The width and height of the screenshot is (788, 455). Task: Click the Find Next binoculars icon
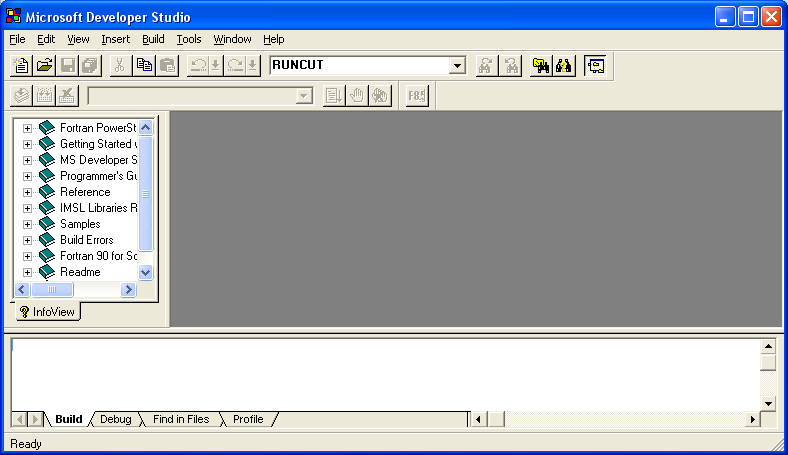pyautogui.click(x=486, y=65)
